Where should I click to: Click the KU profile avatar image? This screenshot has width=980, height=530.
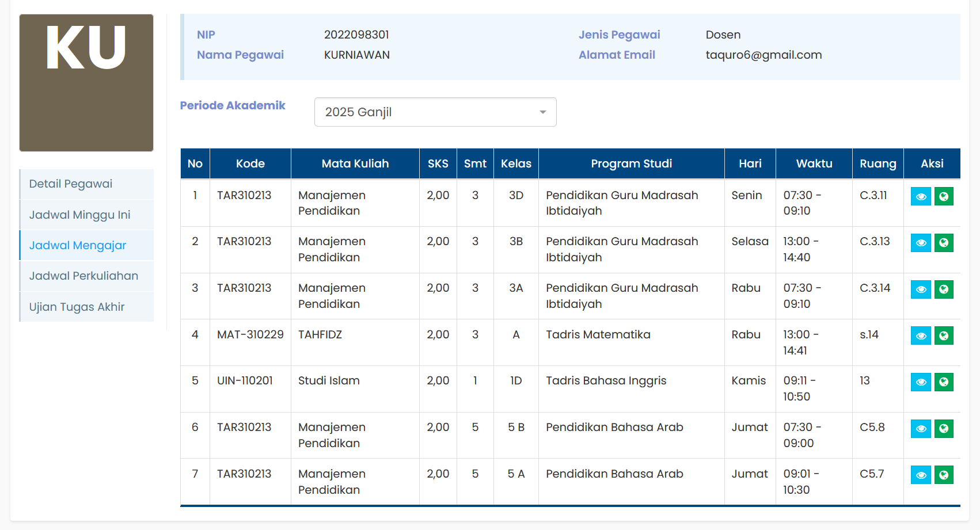86,83
